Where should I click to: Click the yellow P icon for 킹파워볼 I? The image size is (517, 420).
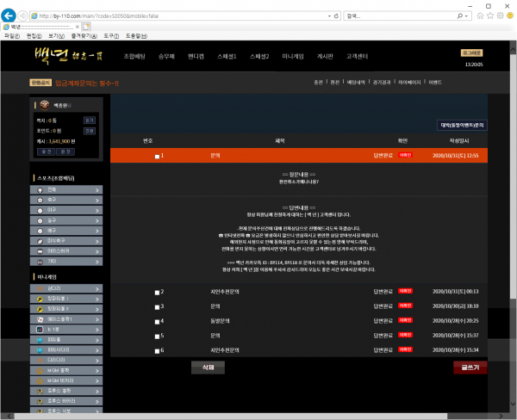pos(40,300)
